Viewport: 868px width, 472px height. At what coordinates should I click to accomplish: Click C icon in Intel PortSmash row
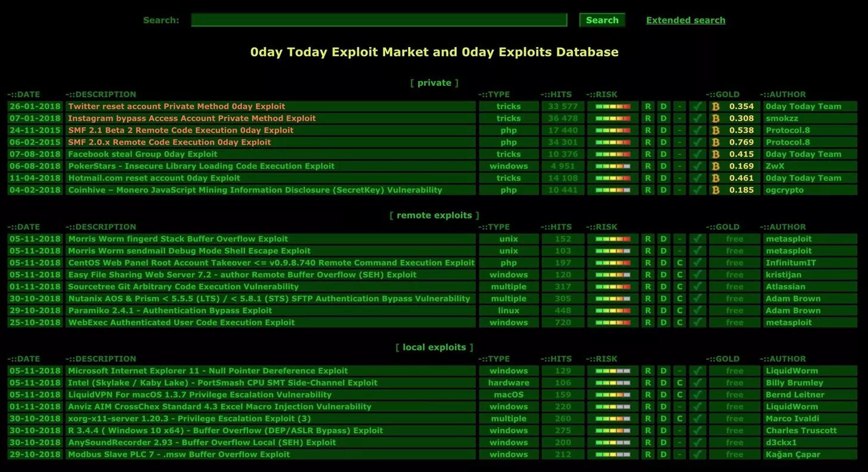pyautogui.click(x=680, y=383)
